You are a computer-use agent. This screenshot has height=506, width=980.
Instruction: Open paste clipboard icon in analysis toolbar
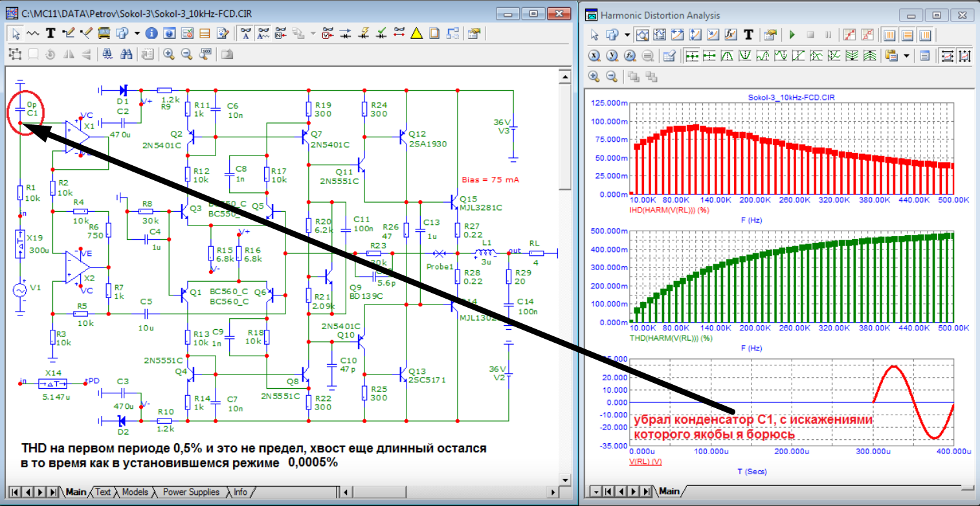point(891,56)
